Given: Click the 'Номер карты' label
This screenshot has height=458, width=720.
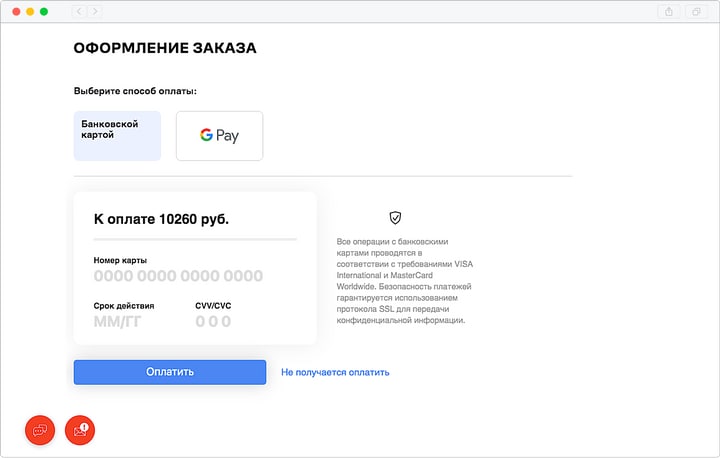Looking at the screenshot, I should [120, 260].
